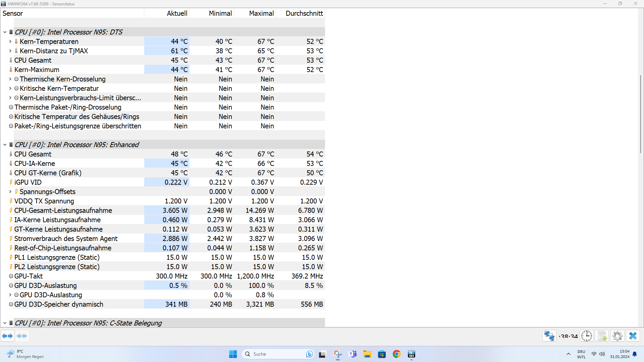Open Microsoft Teams from the taskbar
The height and width of the screenshot is (362, 644).
pyautogui.click(x=353, y=354)
